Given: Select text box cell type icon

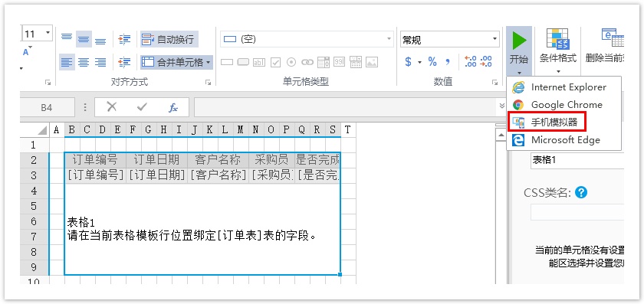Looking at the screenshot, I should click(259, 62).
